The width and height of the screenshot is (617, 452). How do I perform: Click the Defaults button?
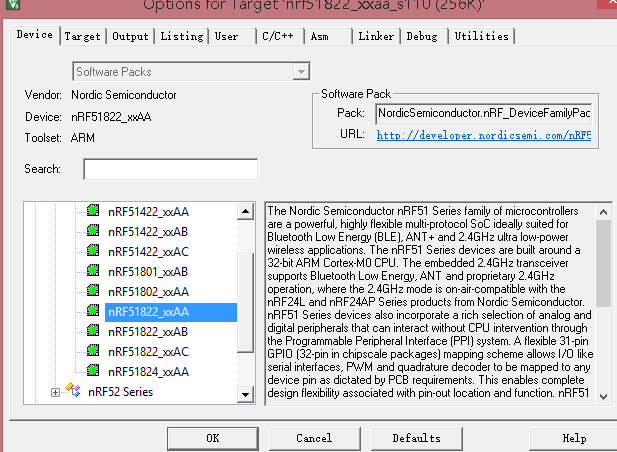[x=417, y=438]
